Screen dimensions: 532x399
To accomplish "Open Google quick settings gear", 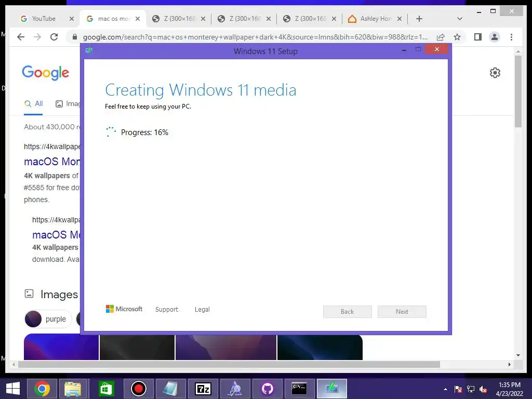I will tap(495, 73).
